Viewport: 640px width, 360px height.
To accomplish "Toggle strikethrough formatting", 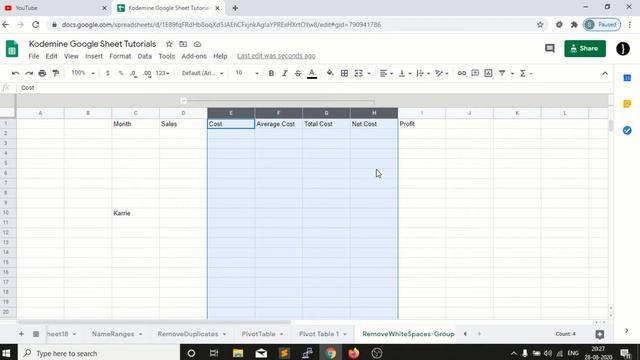I will pos(298,73).
